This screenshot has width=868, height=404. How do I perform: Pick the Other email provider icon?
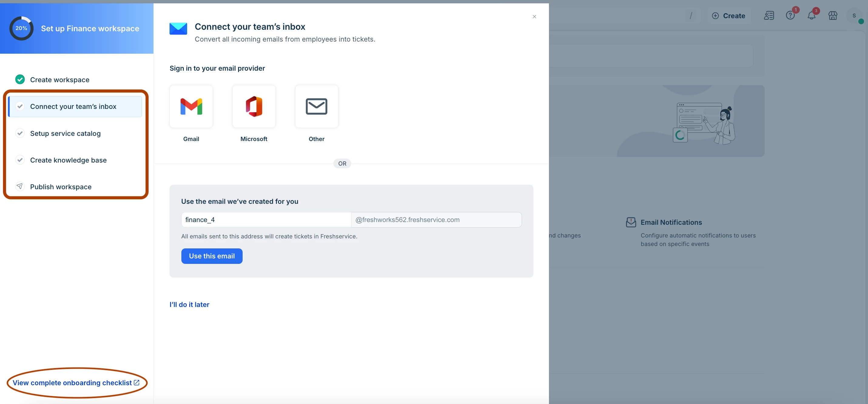316,106
